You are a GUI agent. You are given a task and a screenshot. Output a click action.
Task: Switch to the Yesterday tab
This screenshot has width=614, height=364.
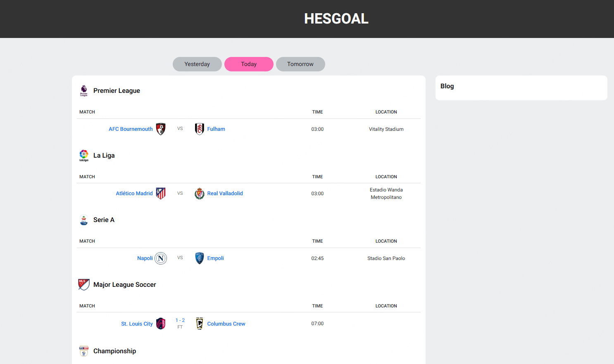point(197,64)
